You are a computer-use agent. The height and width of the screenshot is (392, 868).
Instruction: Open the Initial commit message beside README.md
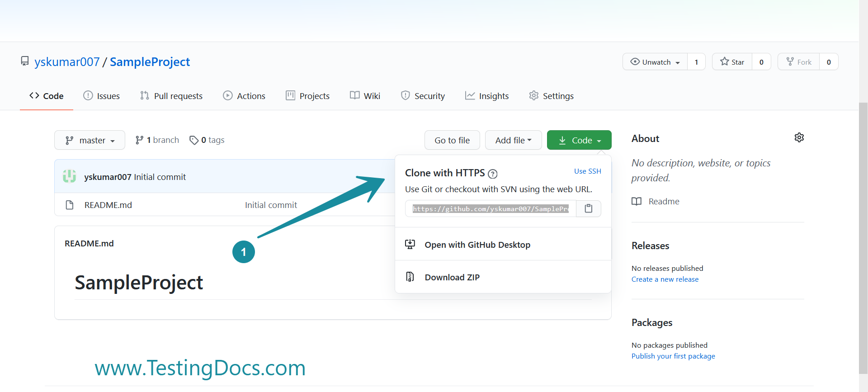(271, 205)
